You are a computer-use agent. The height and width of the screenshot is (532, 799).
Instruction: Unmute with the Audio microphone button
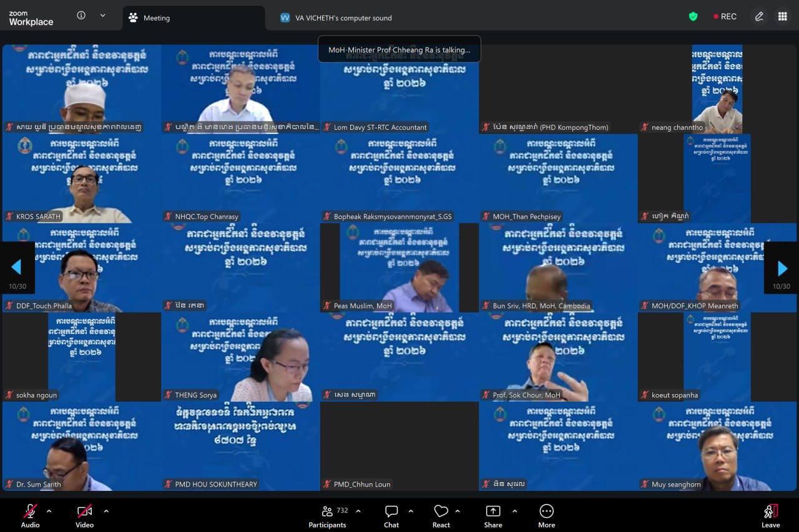(30, 515)
